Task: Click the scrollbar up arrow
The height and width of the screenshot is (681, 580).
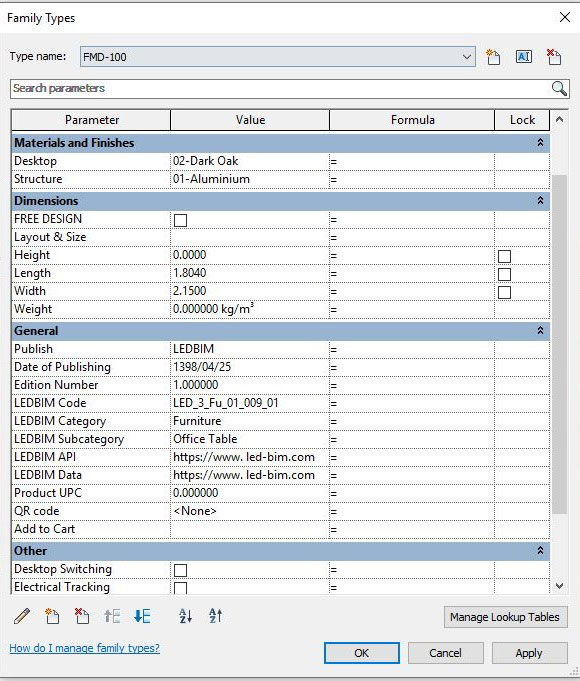Action: [x=560, y=119]
